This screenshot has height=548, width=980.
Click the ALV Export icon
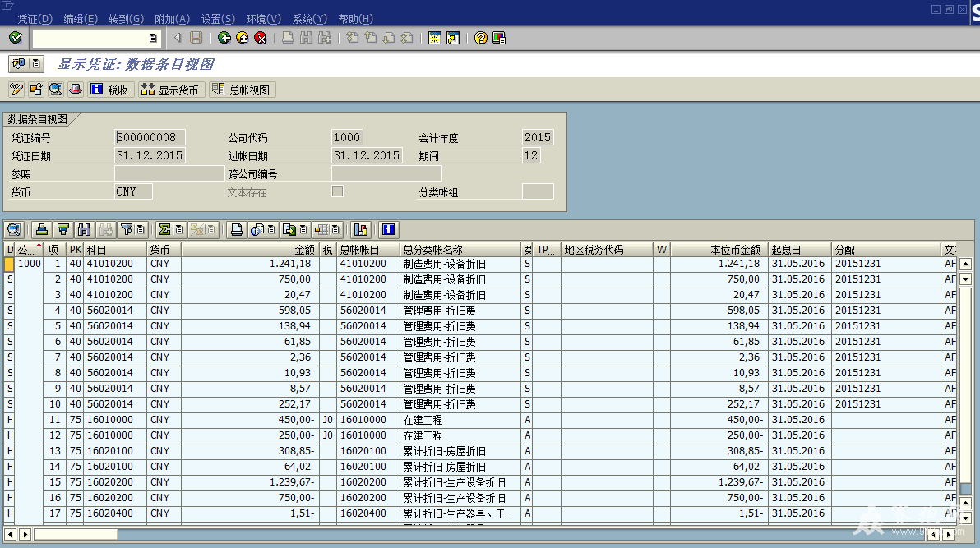click(289, 230)
